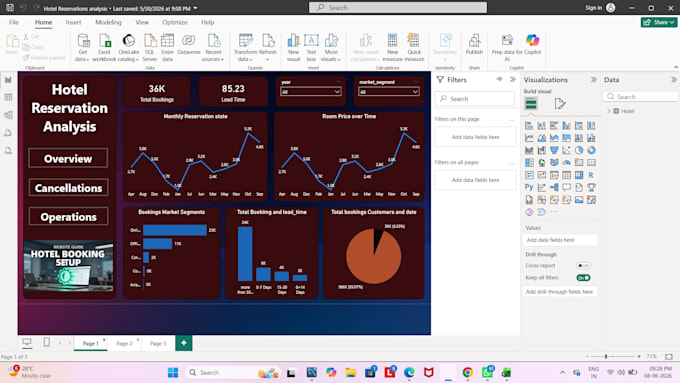Click the Cancellations navigation button

tap(69, 188)
